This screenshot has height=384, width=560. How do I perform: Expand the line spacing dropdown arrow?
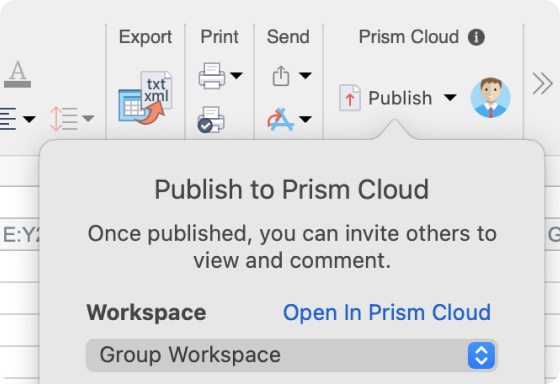click(x=88, y=118)
